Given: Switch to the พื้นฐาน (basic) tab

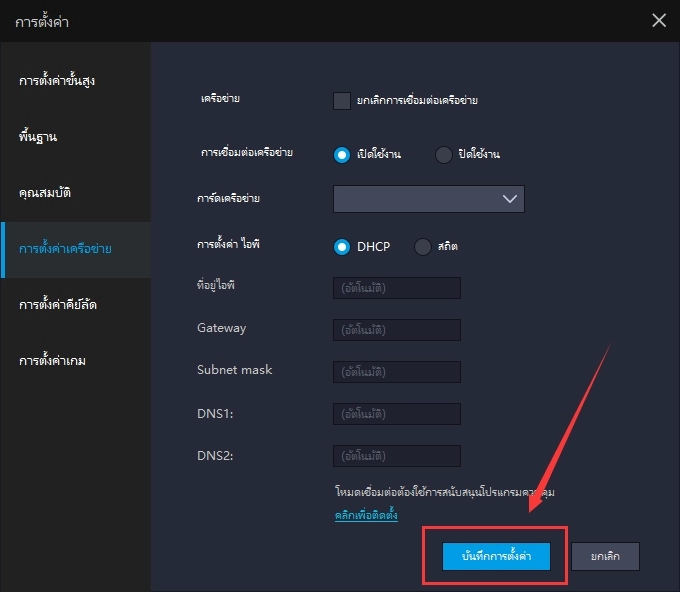Looking at the screenshot, I should tap(37, 135).
